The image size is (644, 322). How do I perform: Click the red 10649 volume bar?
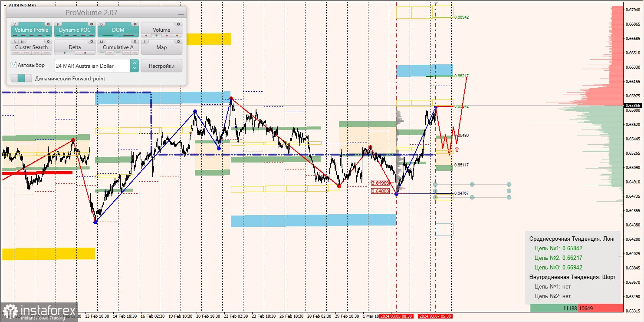click(601, 308)
